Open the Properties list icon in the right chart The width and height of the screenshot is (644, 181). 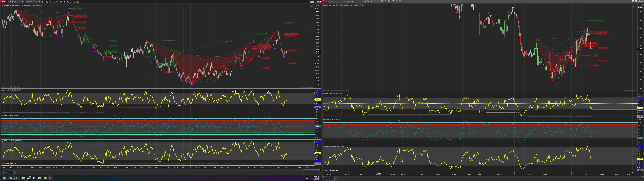click(x=400, y=1)
